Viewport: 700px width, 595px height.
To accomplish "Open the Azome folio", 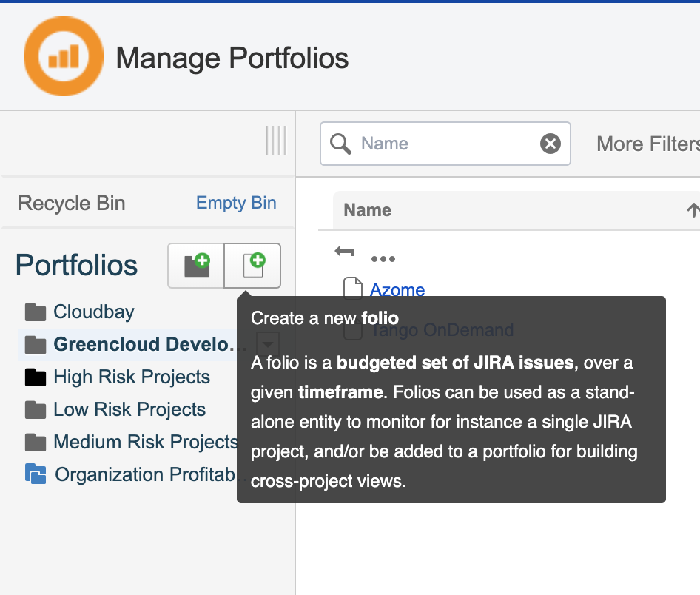I will pyautogui.click(x=397, y=289).
